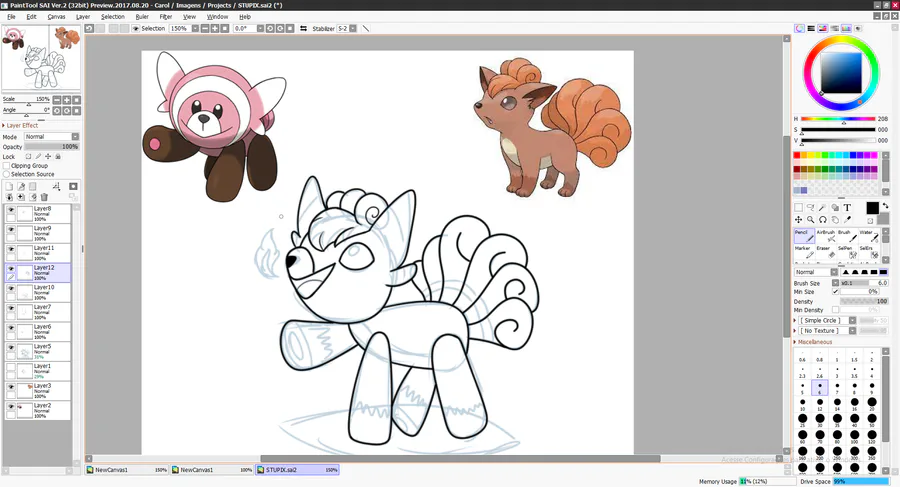This screenshot has width=900, height=487.
Task: Click the undo button in toolbar
Action: (x=90, y=28)
